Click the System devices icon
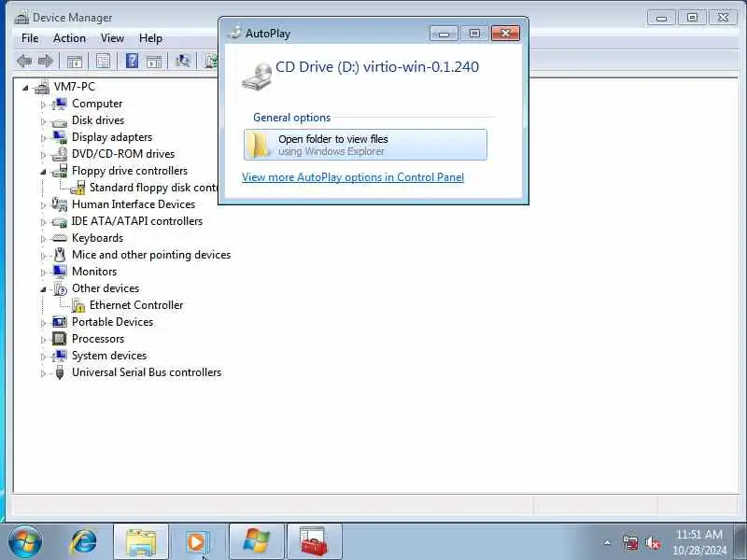The image size is (747, 560). tap(60, 356)
